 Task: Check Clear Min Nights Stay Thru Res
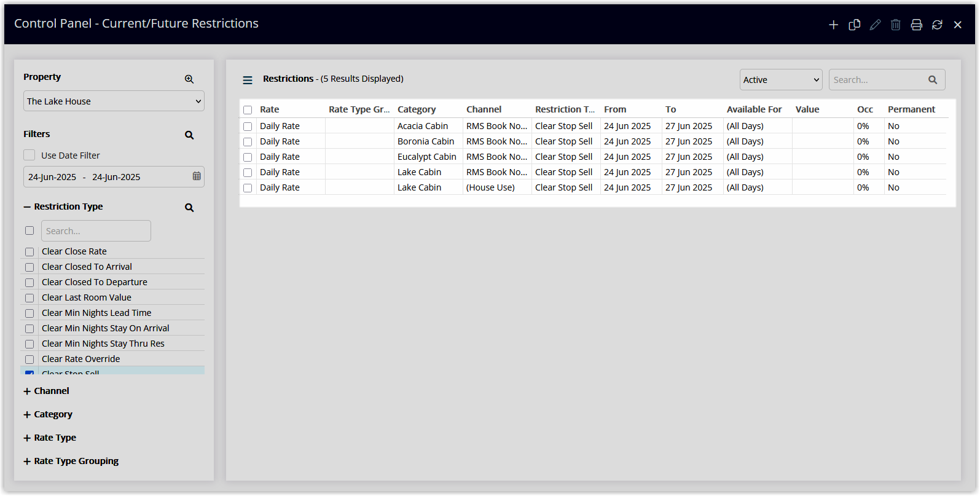click(29, 344)
